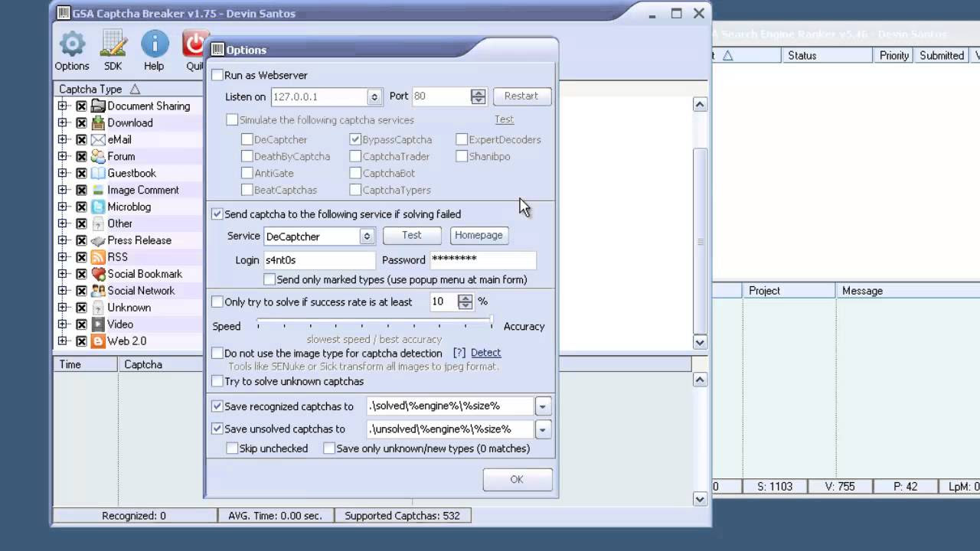Select the Unknown category icon
Screen dimensions: 980x551
point(98,308)
